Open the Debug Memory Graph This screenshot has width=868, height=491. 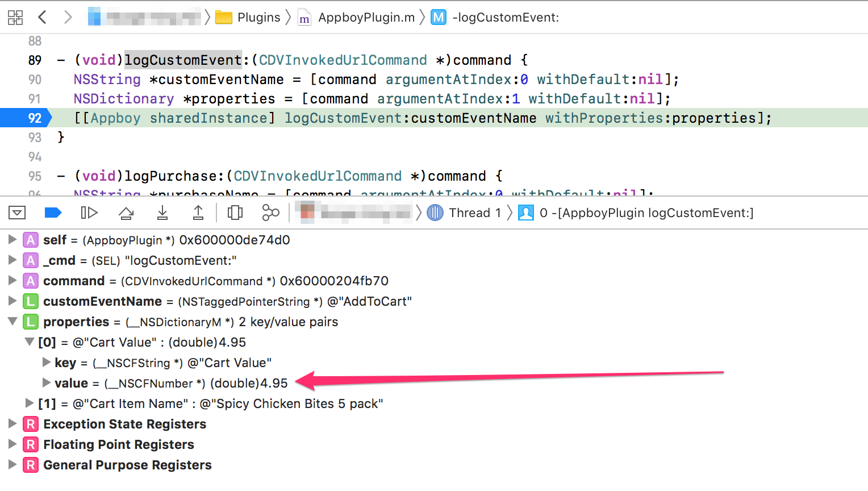pos(270,213)
